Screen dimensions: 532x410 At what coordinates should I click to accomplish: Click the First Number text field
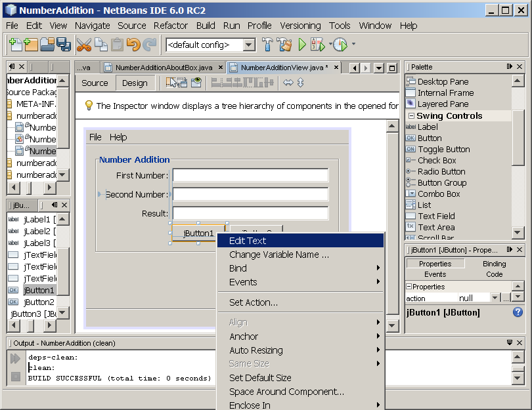click(x=250, y=175)
